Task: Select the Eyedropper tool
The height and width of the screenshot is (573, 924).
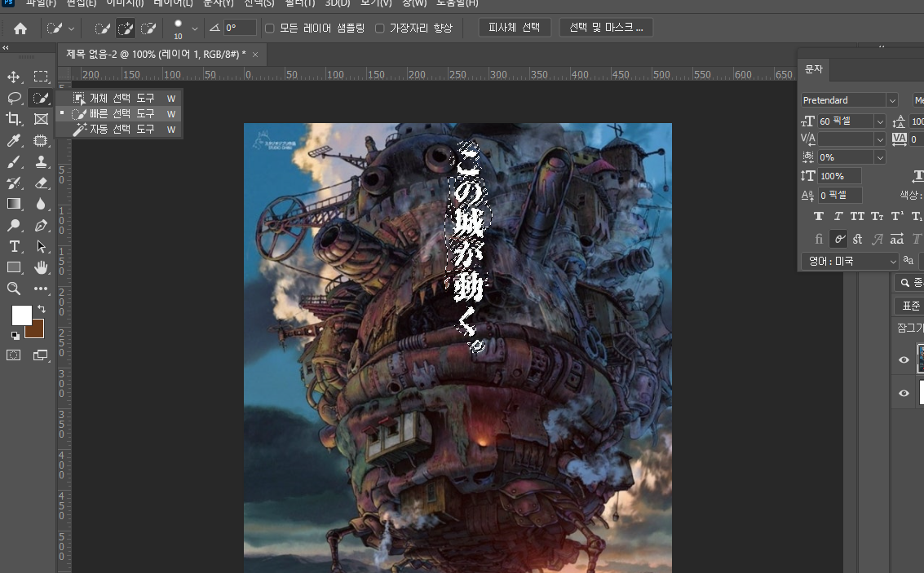Action: click(14, 140)
